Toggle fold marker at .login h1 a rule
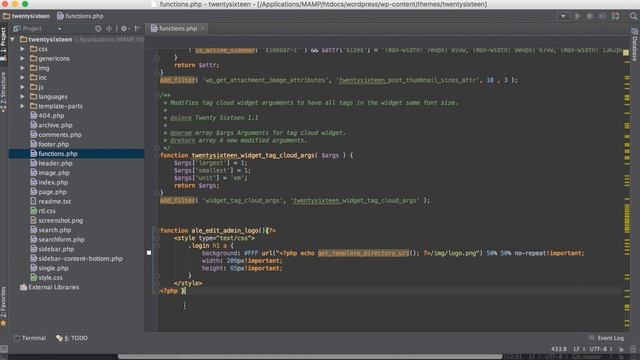 (157, 246)
